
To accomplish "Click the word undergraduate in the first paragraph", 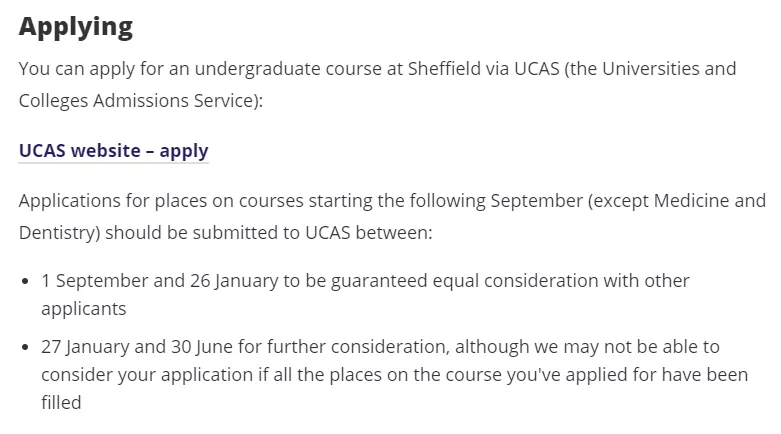I will (258, 69).
